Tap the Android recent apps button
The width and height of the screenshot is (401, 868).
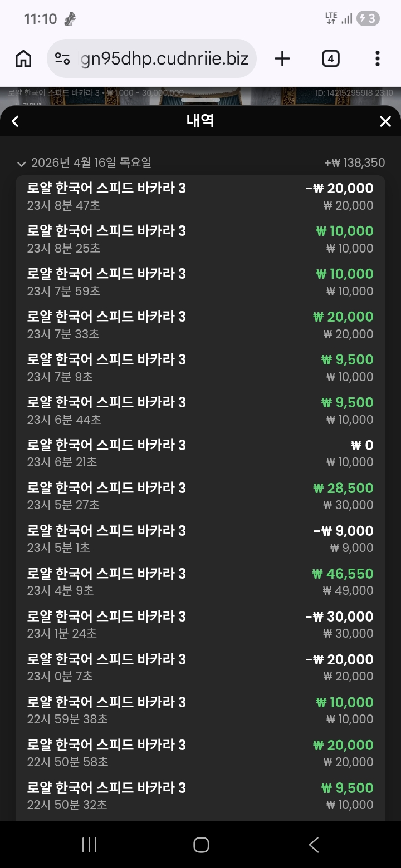click(x=89, y=845)
